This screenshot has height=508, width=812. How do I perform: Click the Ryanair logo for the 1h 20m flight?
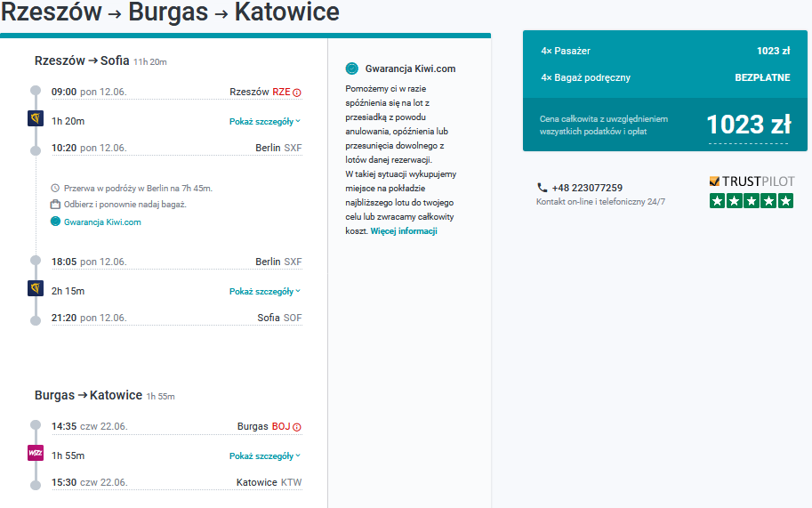point(36,118)
